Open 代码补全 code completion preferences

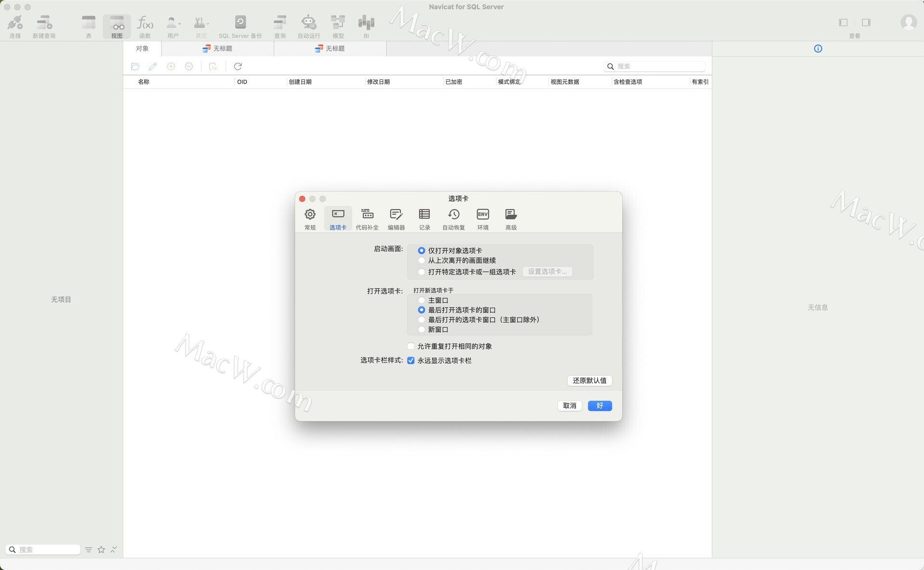(x=367, y=219)
